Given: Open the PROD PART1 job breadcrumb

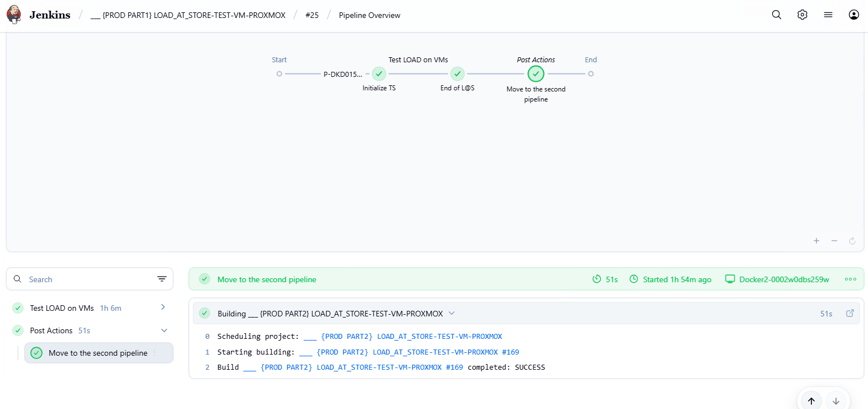Looking at the screenshot, I should [x=188, y=15].
